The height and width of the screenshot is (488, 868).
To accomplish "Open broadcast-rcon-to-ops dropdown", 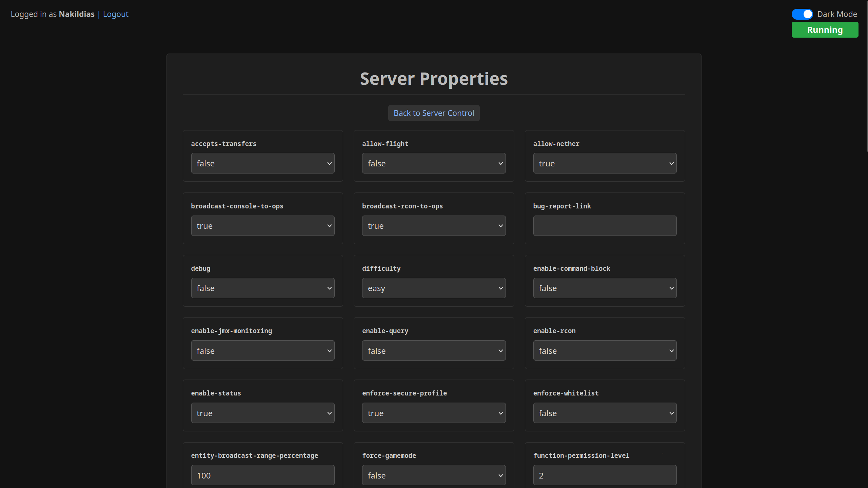I will tap(434, 226).
